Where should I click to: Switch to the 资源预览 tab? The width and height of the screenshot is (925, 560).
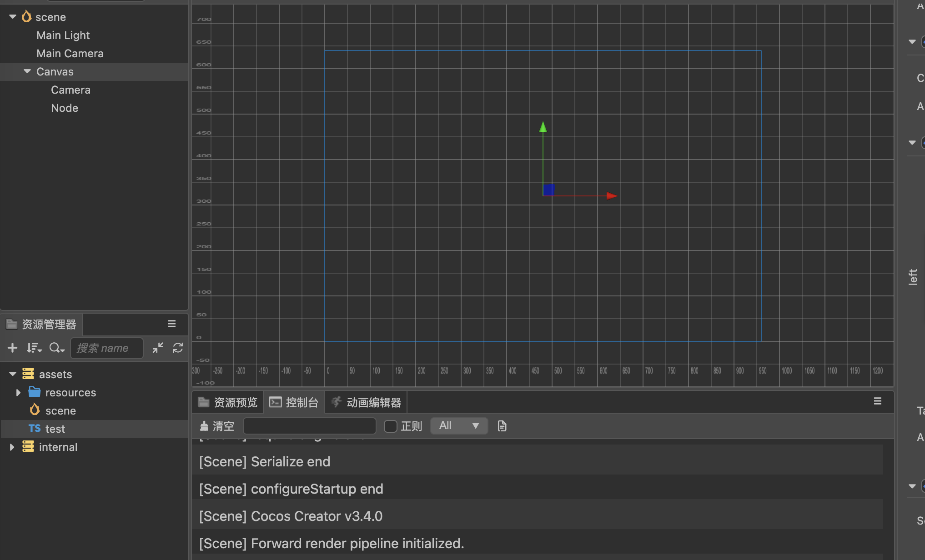pos(228,402)
